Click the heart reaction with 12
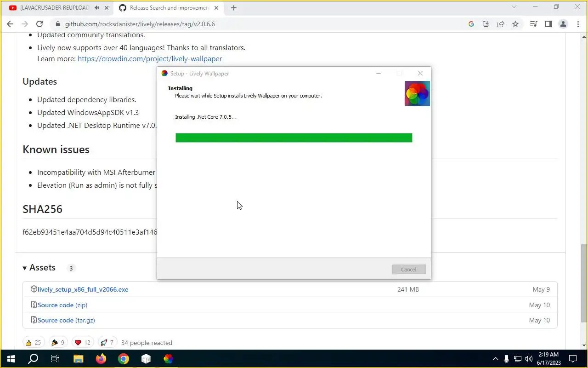This screenshot has width=588, height=368. coord(83,343)
